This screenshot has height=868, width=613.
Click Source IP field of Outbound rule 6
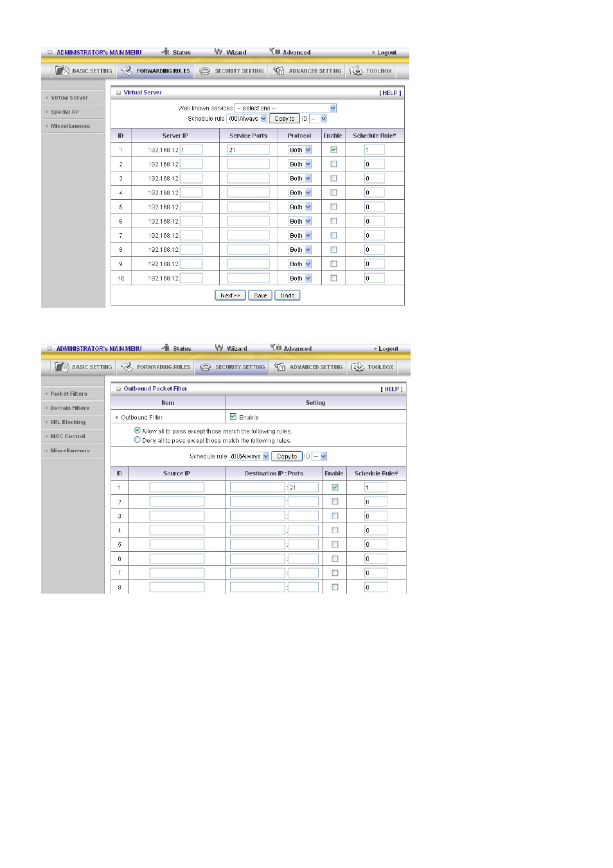177,559
